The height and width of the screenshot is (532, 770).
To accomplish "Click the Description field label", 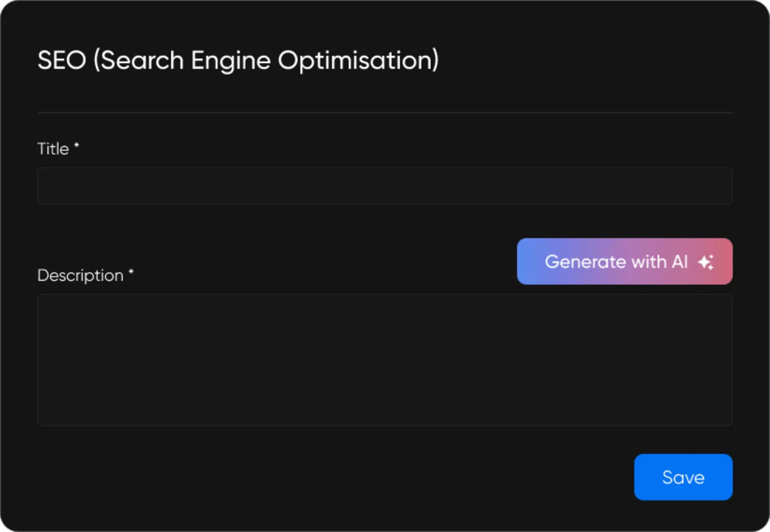I will pos(80,275).
